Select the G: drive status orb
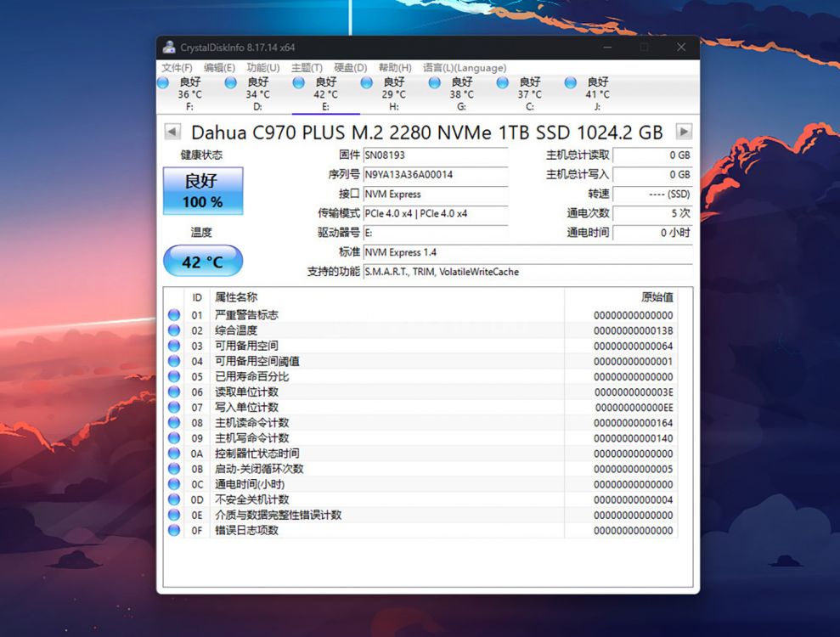Viewport: 840px width, 637px height. 435,82
